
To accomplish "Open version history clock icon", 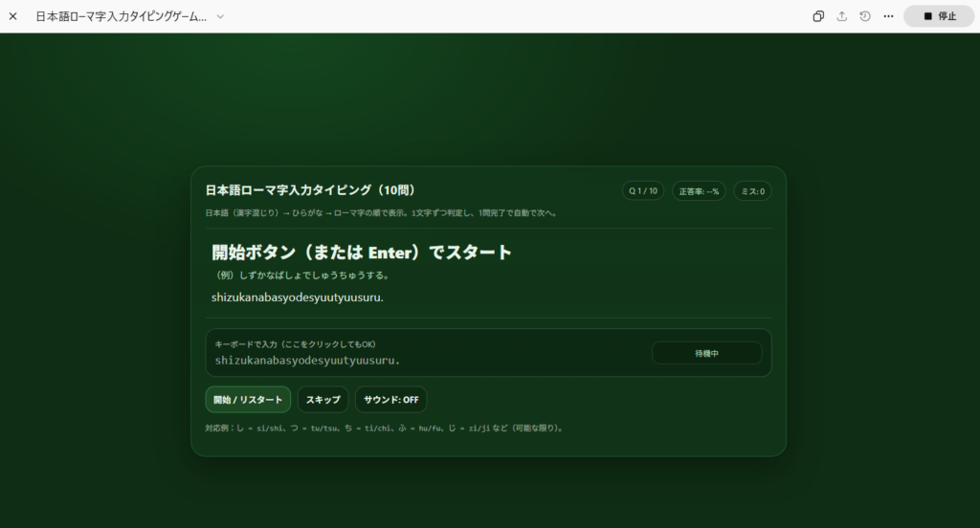I will click(x=865, y=16).
